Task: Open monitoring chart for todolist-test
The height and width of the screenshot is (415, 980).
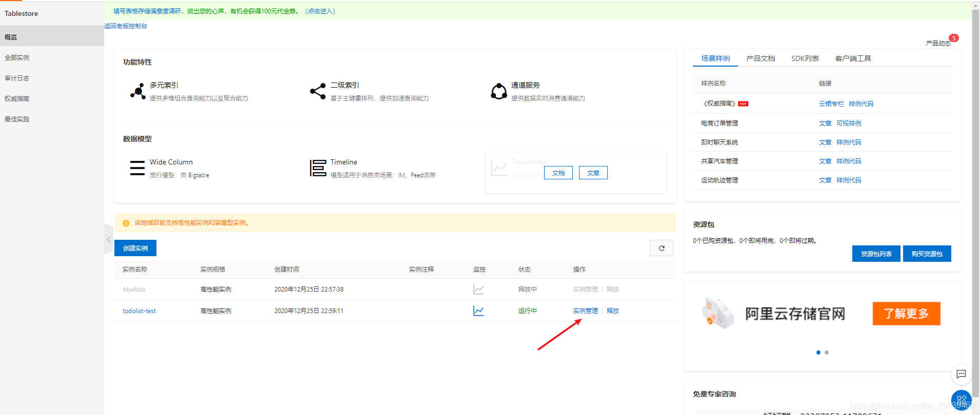Action: point(478,310)
